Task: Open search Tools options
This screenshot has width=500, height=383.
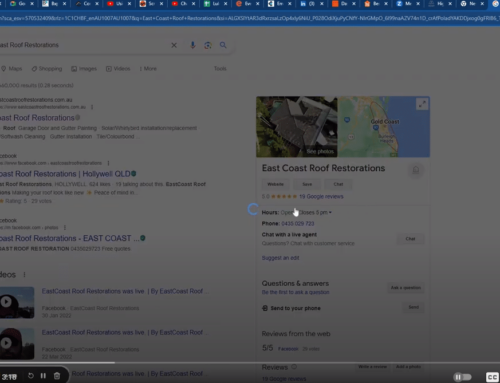Action: (220, 69)
